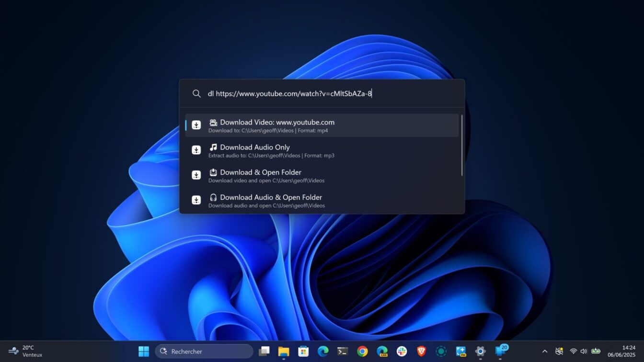Viewport: 644px width, 362px height.
Task: Launch Slack from the taskbar
Action: tap(401, 351)
